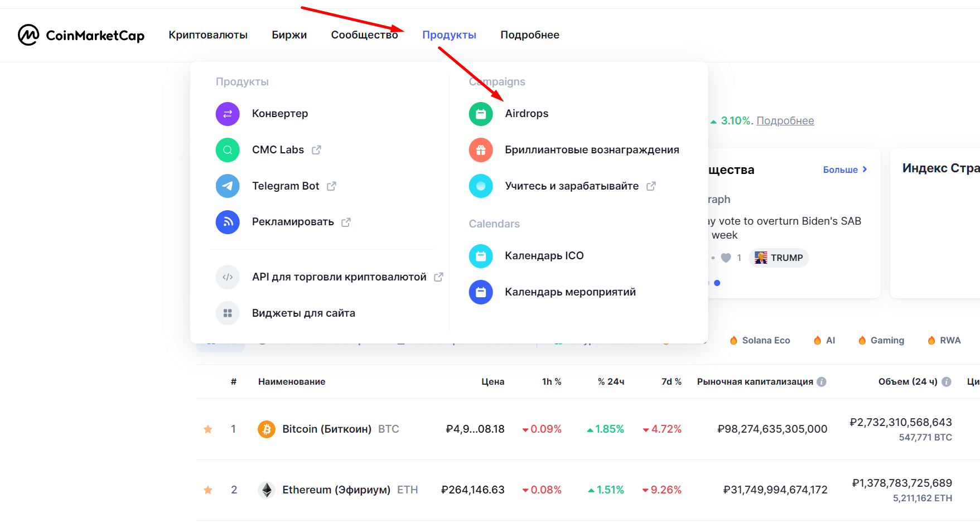
Task: Open the Криптовалюты menu
Action: click(x=208, y=35)
